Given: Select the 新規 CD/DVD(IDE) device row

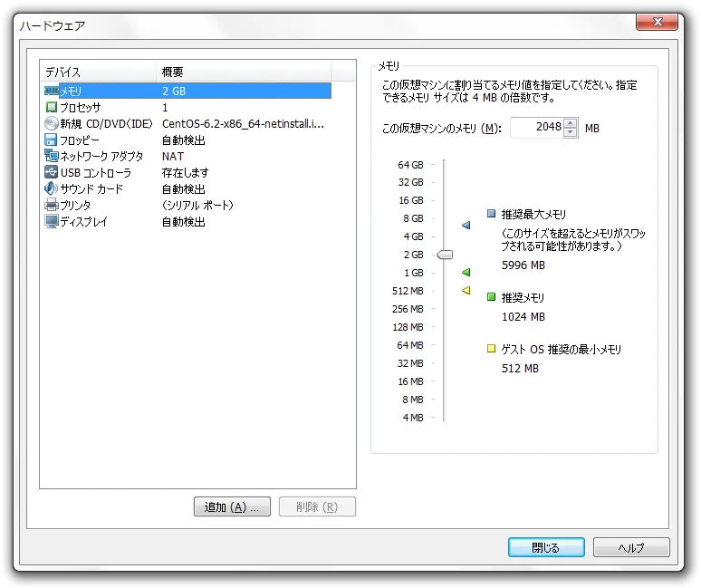Looking at the screenshot, I should coord(187,123).
